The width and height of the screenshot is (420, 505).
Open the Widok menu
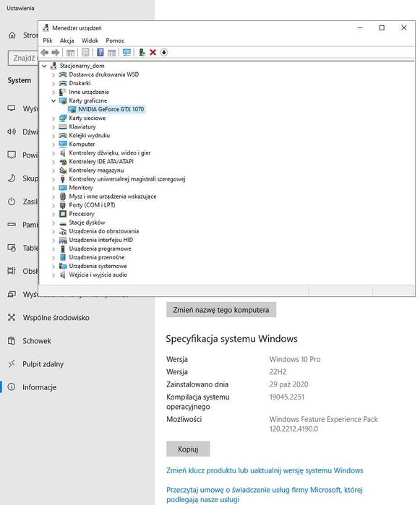90,40
